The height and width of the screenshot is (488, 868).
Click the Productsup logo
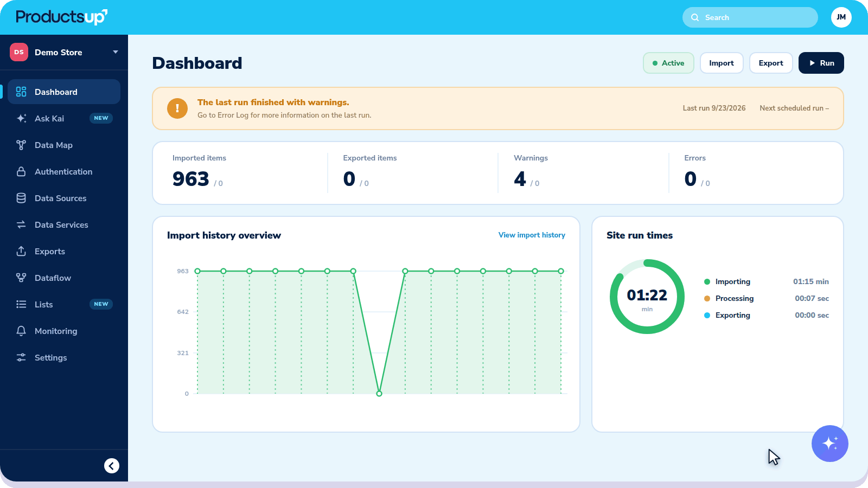pyautogui.click(x=61, y=17)
